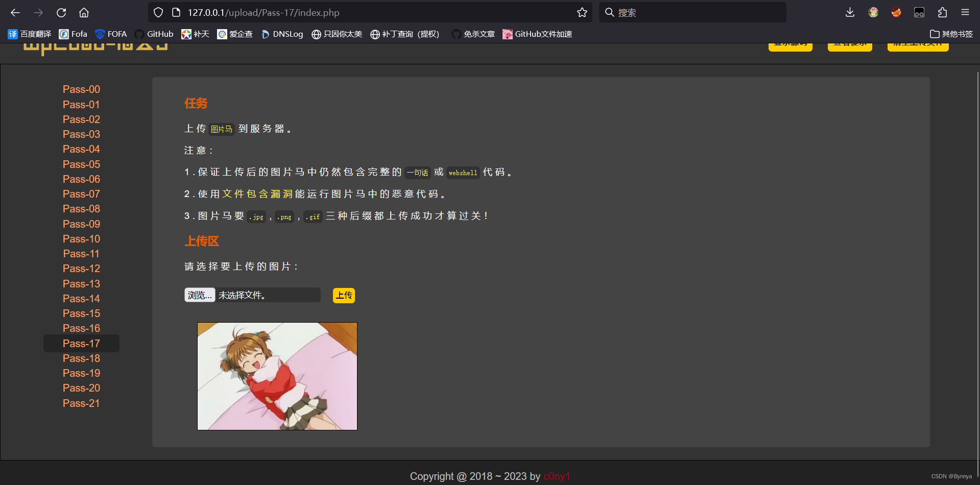Screen dimensions: 980x485
Task: Select Pass-01 in the sidebar
Action: coord(81,105)
